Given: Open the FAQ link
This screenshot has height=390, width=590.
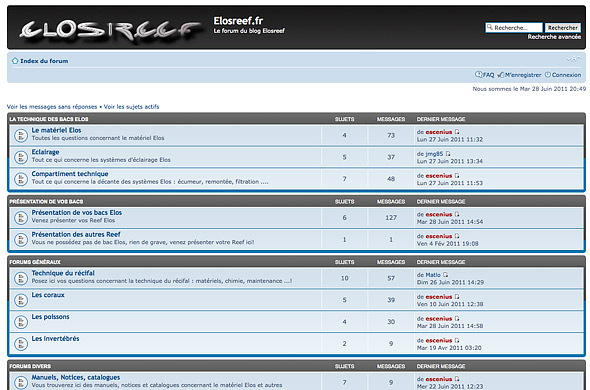Looking at the screenshot, I should 488,75.
